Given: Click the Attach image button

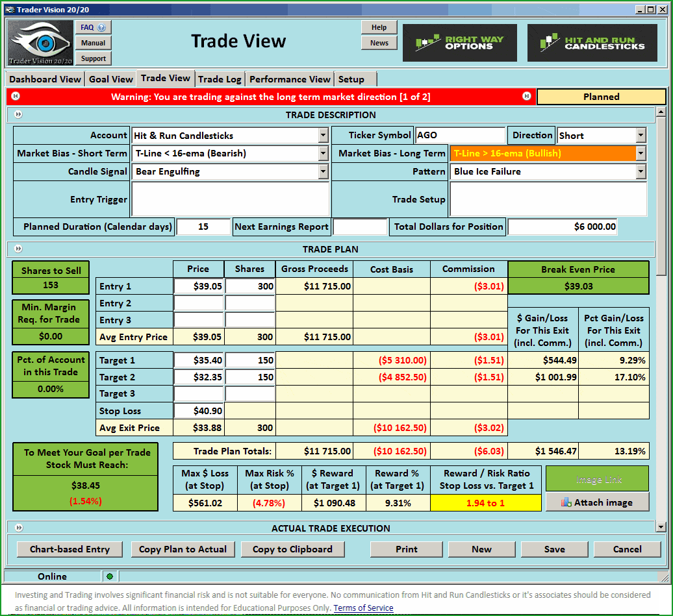Looking at the screenshot, I should [598, 502].
